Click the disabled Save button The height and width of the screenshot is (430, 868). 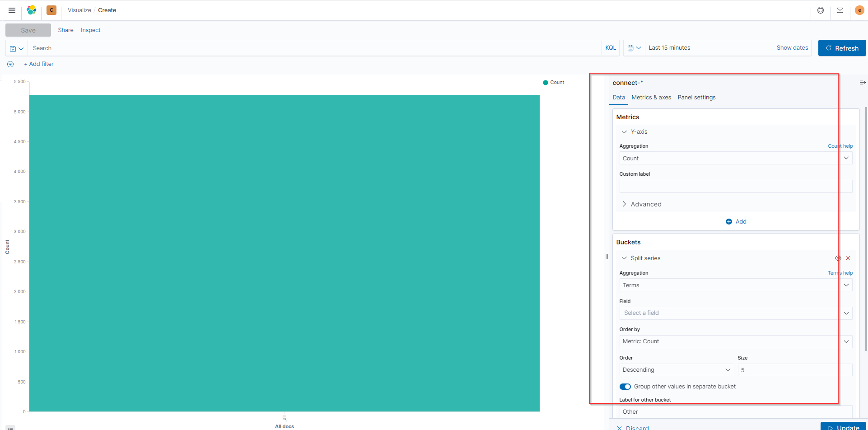coord(28,30)
